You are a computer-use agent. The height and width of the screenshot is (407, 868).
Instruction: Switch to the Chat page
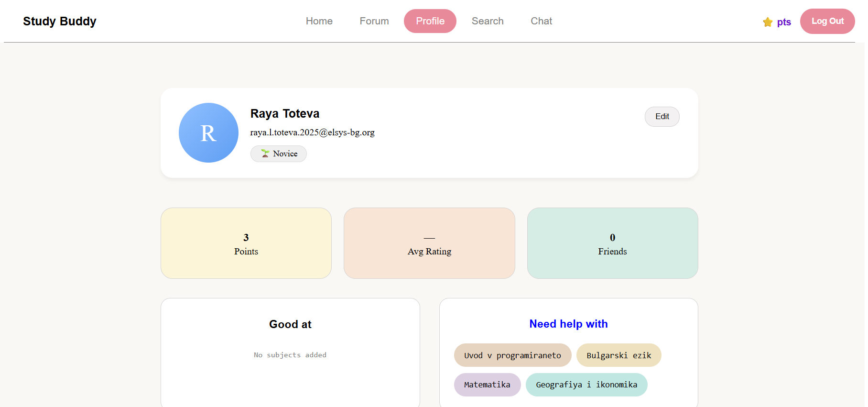[x=541, y=21]
